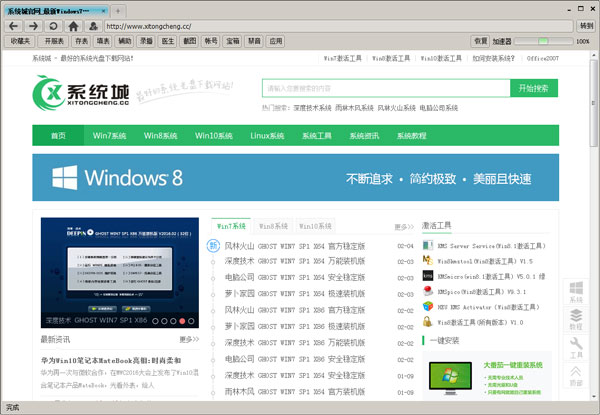Viewport: 600px width, 415px height.
Task: Click the gold padlock Win8激活工具 icon
Action: tap(428, 322)
